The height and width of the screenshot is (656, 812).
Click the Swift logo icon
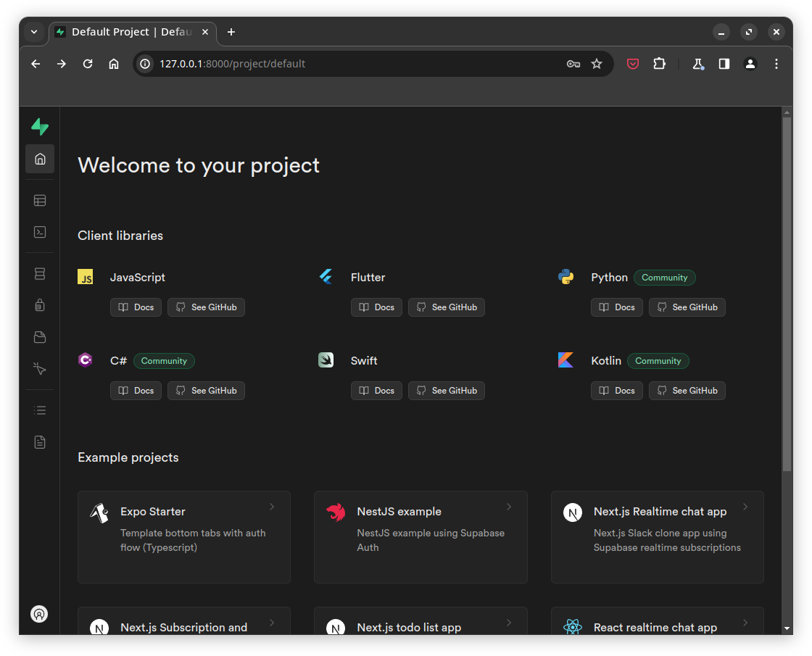(x=326, y=360)
